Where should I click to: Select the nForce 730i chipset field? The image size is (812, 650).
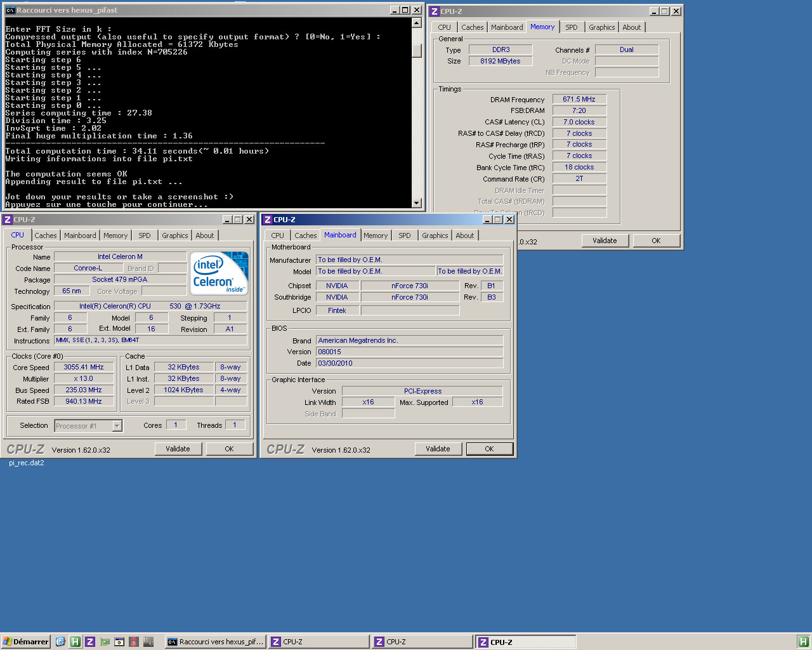pos(410,286)
